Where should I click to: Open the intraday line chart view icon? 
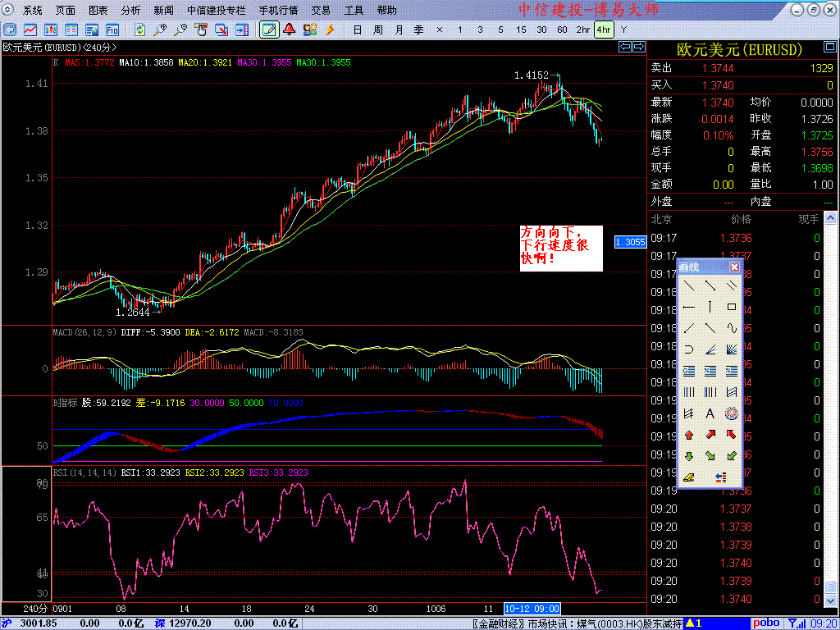point(30,30)
